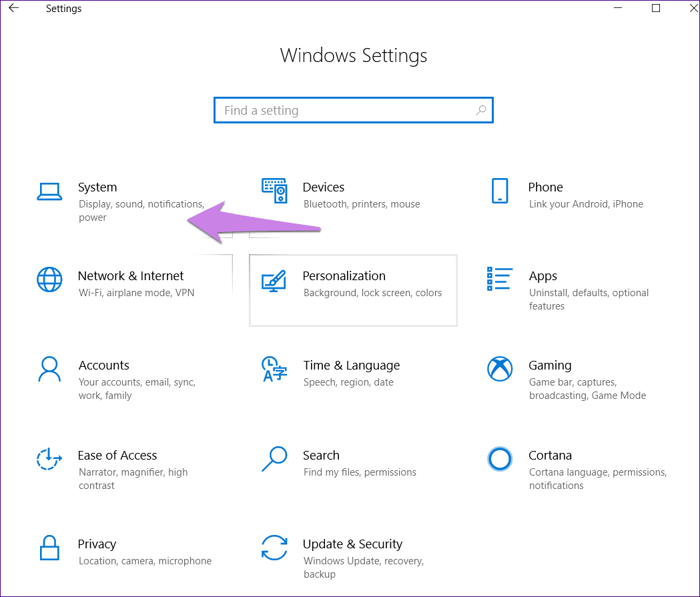Open Devices settings title
Viewport: 700px width, 597px height.
click(324, 187)
